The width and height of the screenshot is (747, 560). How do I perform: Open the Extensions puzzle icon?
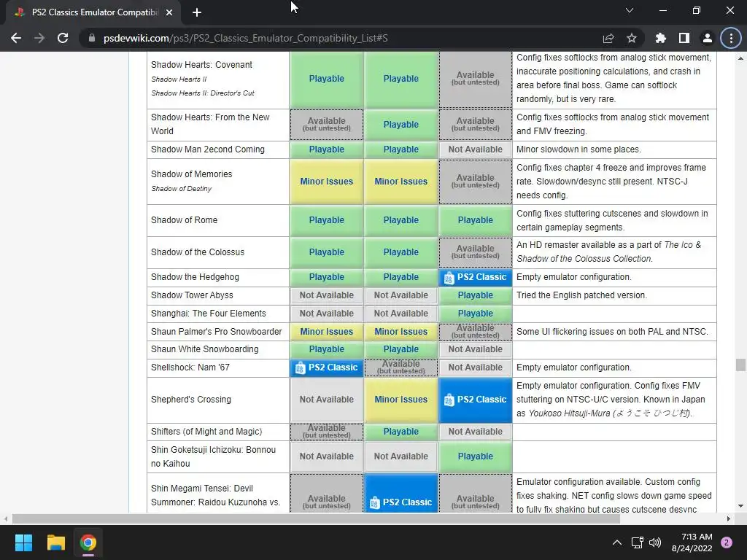(x=660, y=38)
